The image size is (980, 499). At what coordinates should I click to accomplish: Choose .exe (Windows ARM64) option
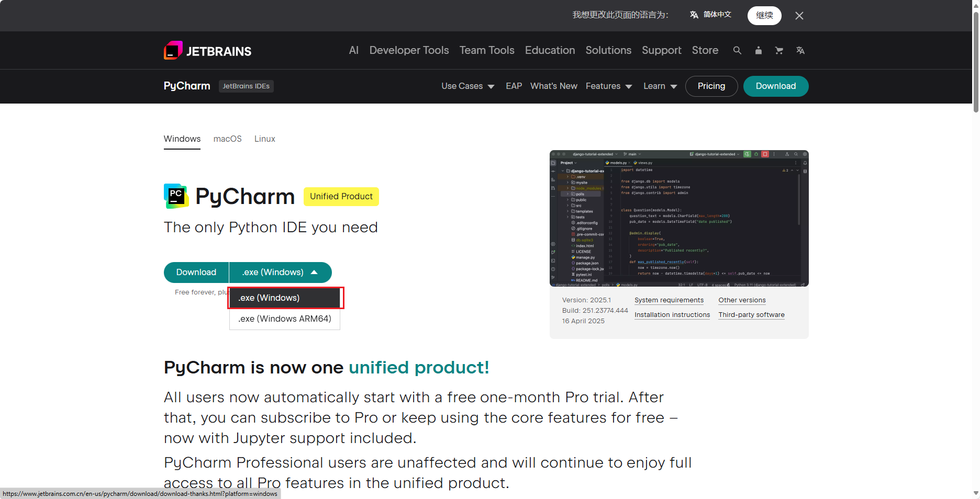pyautogui.click(x=285, y=319)
